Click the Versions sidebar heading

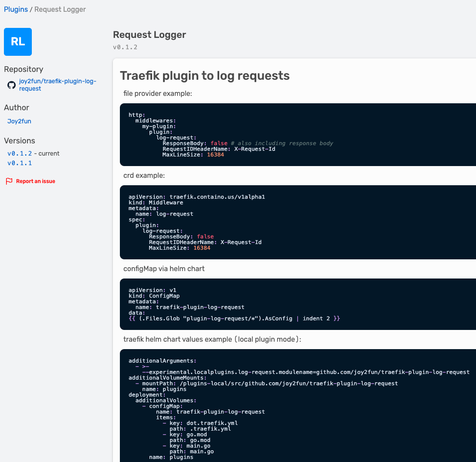20,141
